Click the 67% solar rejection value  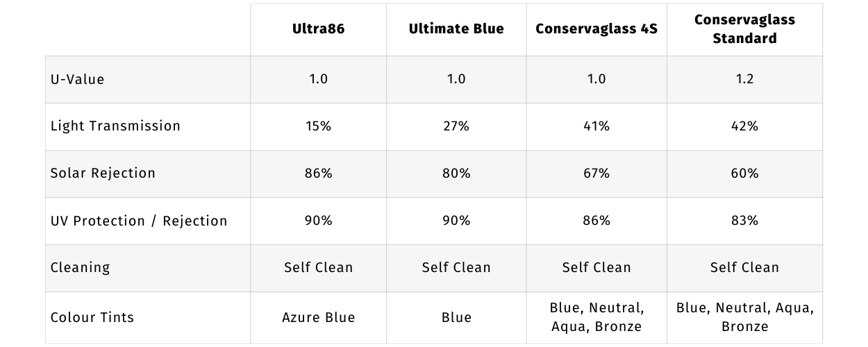[x=596, y=173]
